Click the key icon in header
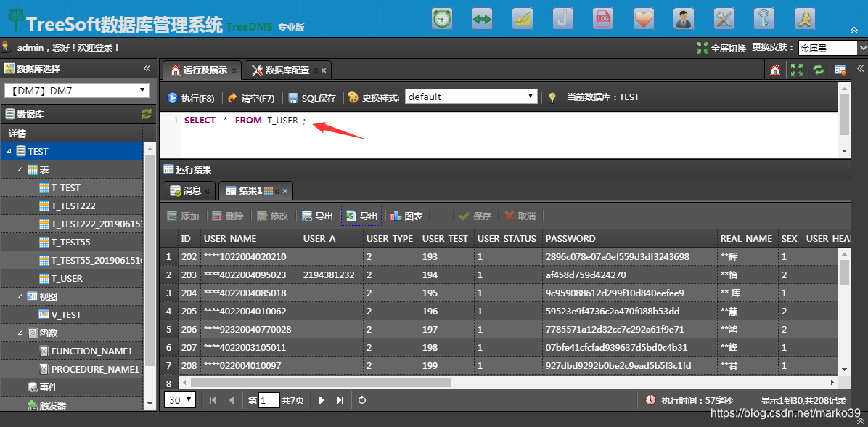Screen dimensions: 868x427 point(764,19)
